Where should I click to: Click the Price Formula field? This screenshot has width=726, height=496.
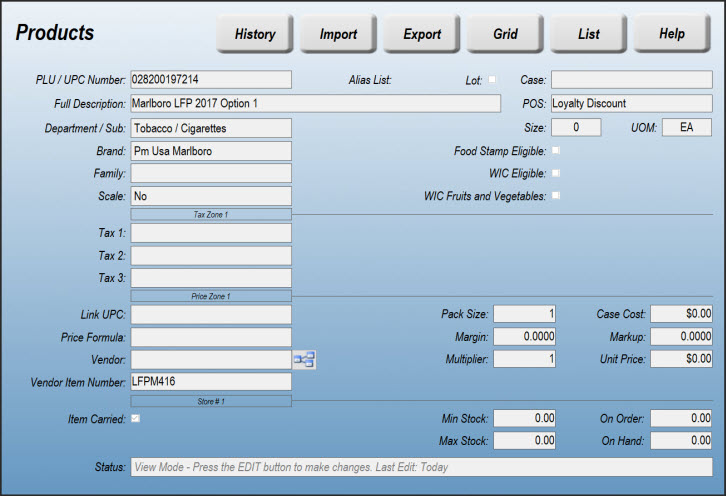pyautogui.click(x=211, y=337)
